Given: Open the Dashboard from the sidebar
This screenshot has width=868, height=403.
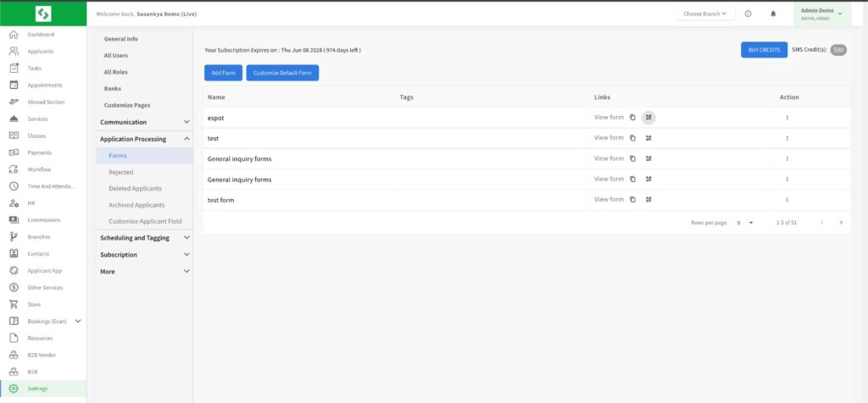Looking at the screenshot, I should click(40, 35).
